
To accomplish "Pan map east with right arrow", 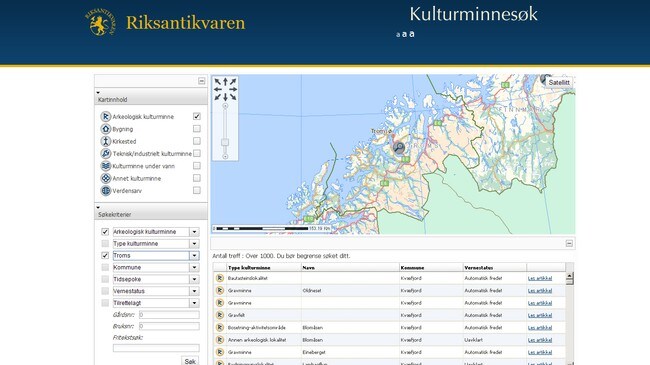I will coord(233,90).
